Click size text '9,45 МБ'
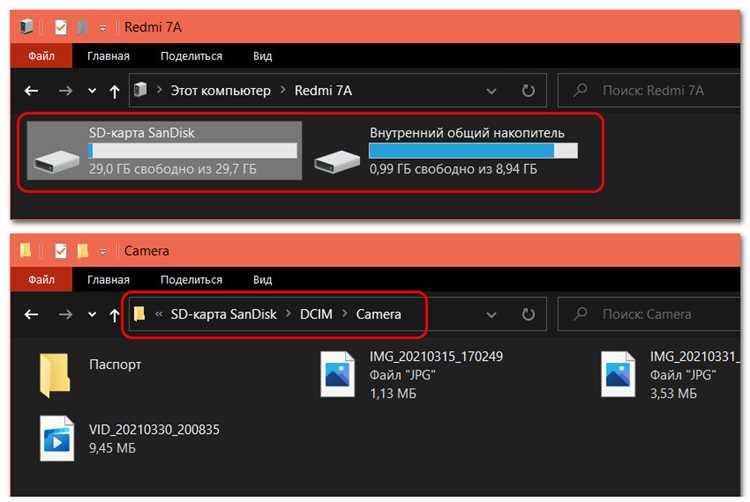750x502 pixels. [x=112, y=448]
